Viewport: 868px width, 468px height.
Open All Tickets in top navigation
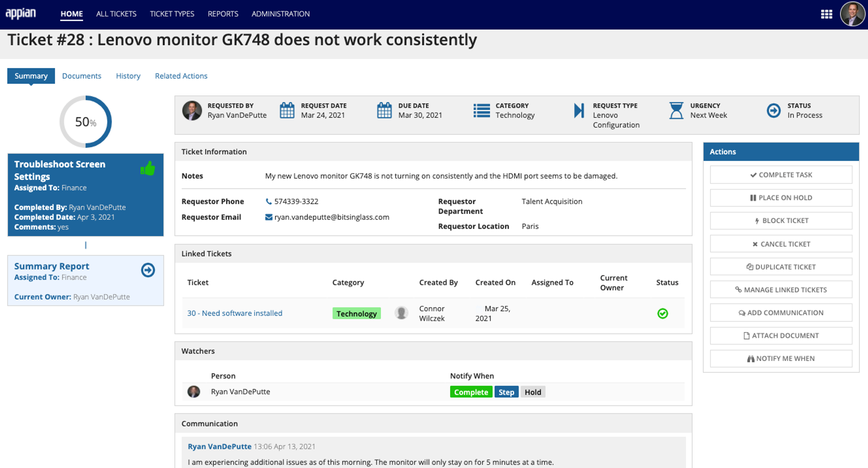coord(116,14)
